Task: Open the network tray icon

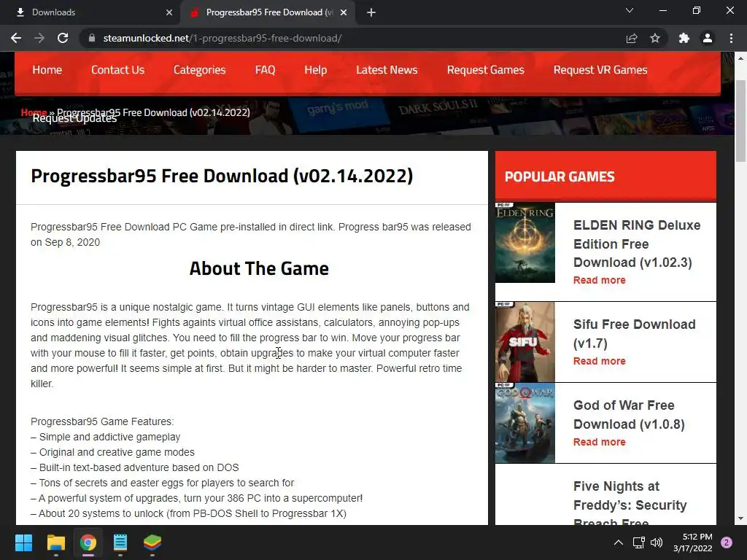Action: 638,542
